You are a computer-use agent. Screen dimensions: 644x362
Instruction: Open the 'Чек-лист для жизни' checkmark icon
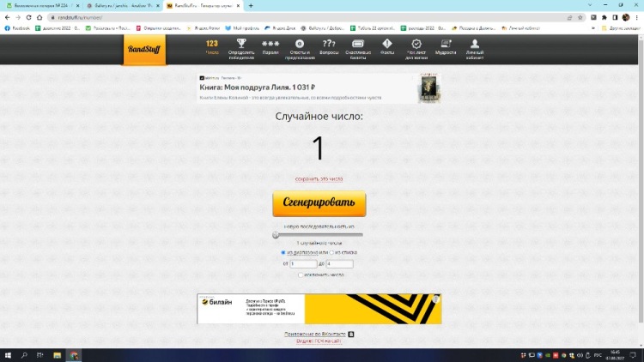[416, 44]
